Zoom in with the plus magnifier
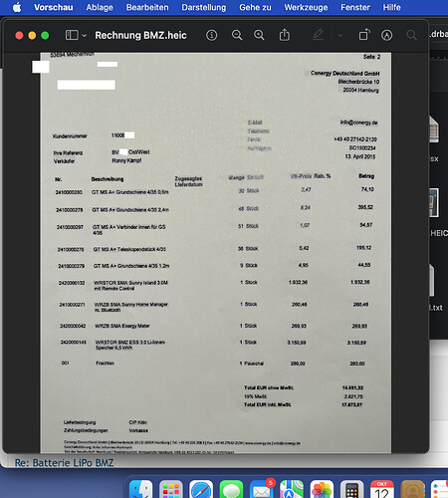 click(259, 35)
